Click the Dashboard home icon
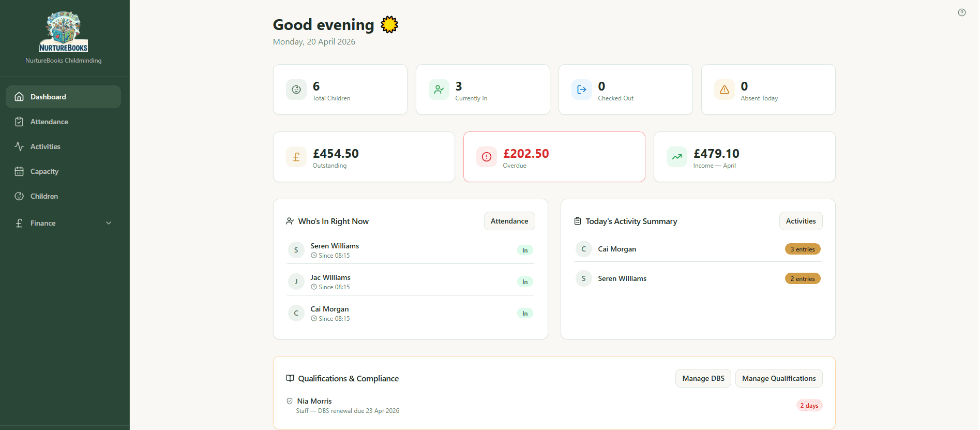Screen dimensions: 980x430 [x=19, y=97]
